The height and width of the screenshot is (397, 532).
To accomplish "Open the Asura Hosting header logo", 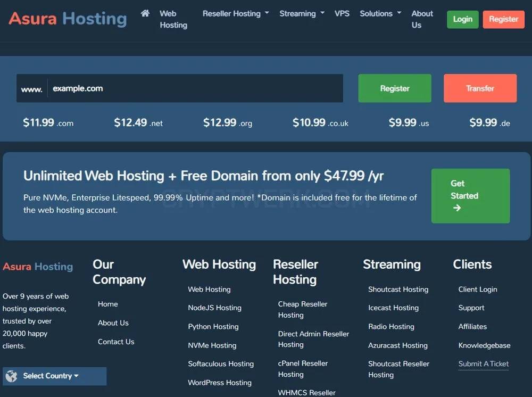I will 68,18.
